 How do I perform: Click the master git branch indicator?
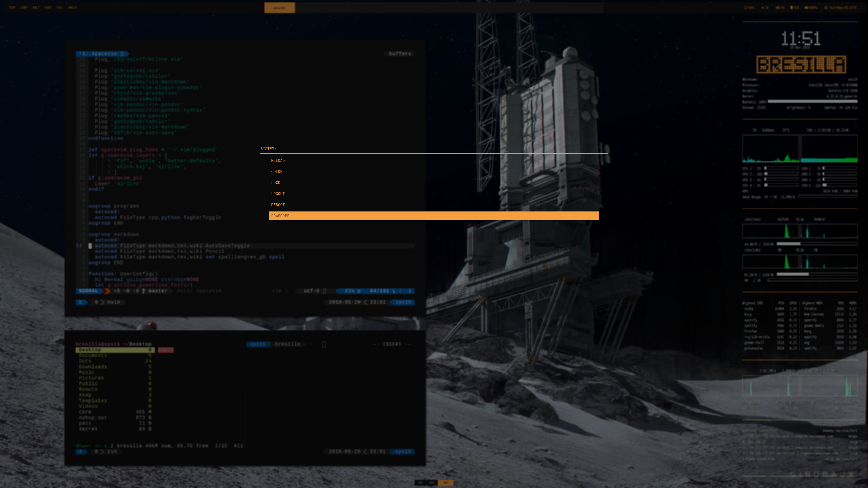(157, 291)
